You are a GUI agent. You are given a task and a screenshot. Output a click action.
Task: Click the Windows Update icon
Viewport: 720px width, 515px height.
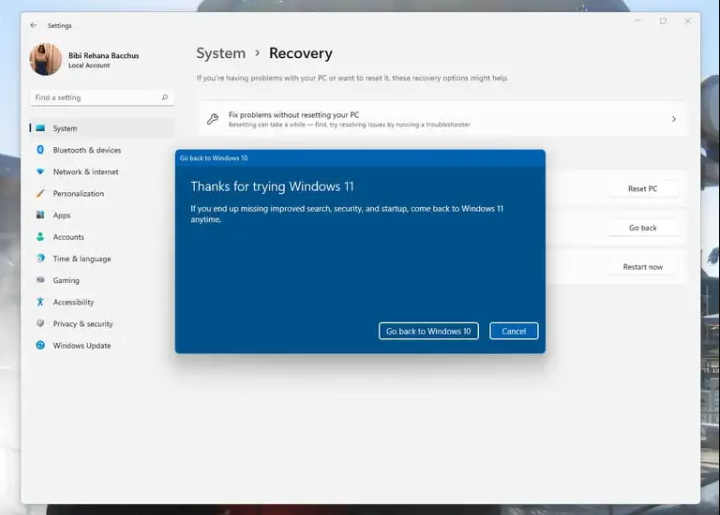tap(40, 345)
